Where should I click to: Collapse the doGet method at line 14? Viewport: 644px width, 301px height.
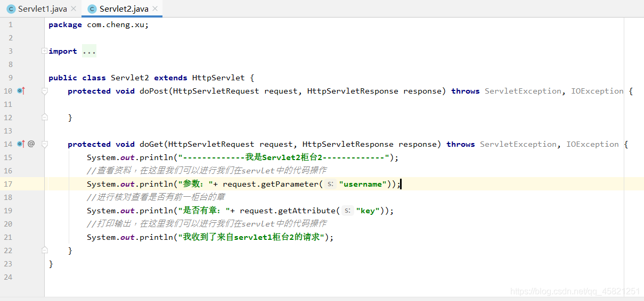[x=45, y=144]
